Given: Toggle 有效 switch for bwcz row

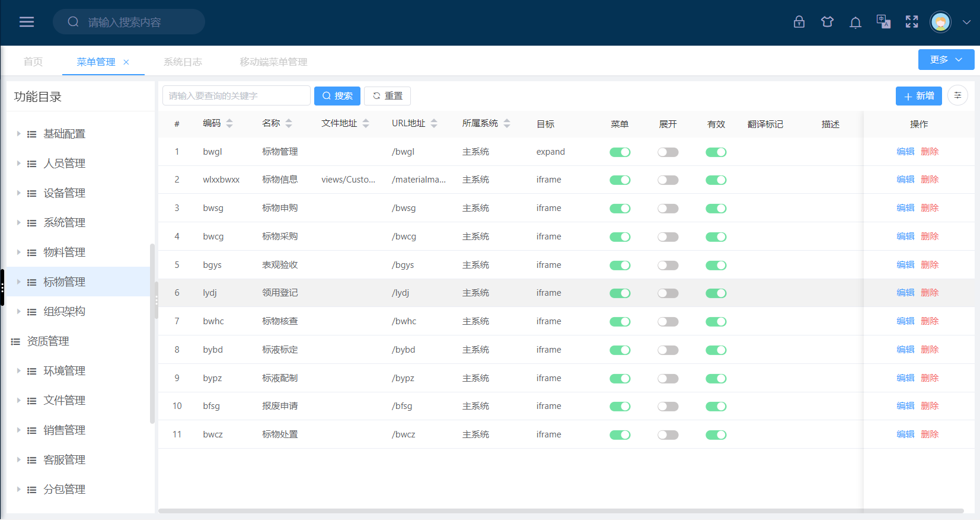Looking at the screenshot, I should pyautogui.click(x=716, y=435).
